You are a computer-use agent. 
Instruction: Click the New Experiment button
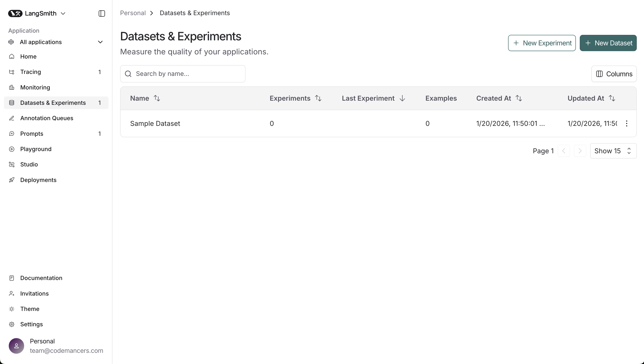tap(541, 43)
